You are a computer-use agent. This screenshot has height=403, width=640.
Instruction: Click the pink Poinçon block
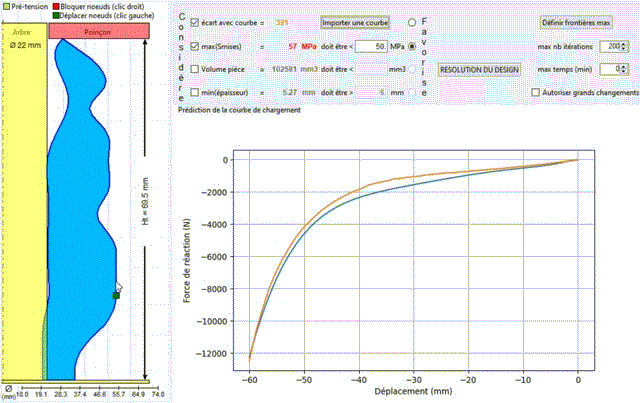click(98, 32)
